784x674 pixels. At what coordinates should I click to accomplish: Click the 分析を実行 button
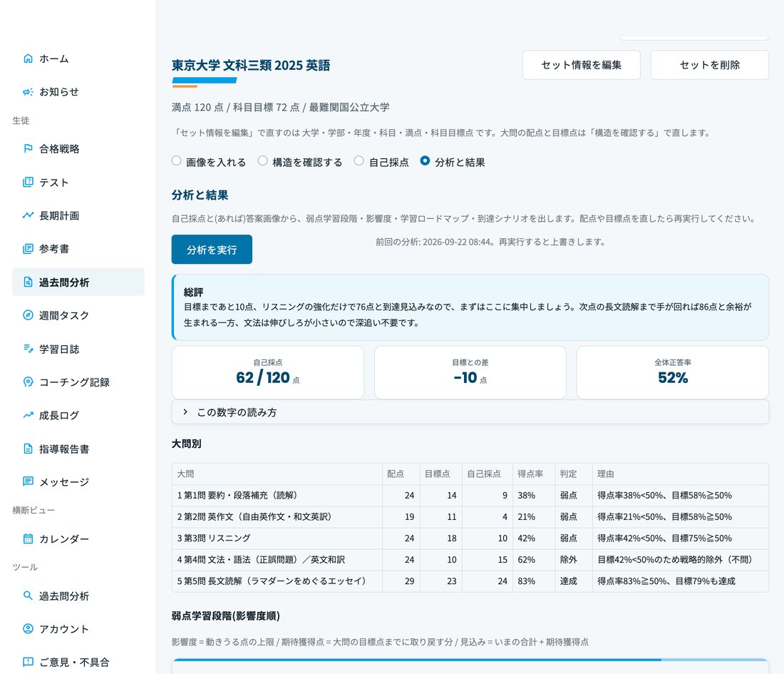212,249
